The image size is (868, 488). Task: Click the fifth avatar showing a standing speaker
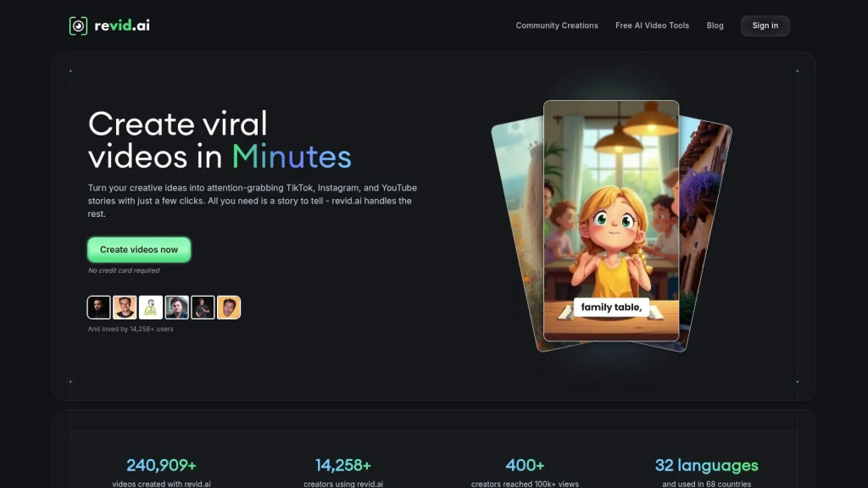pos(203,308)
